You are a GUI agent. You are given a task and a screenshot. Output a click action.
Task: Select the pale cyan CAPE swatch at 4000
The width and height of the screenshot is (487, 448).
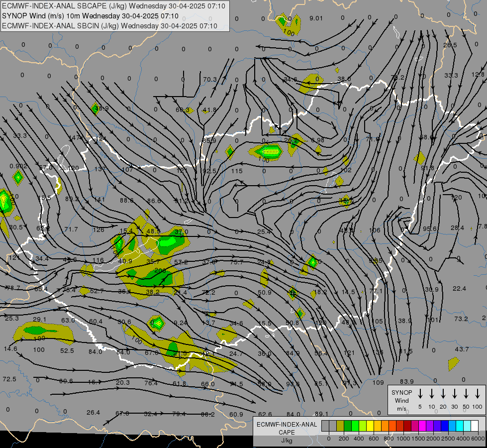pos(467,426)
